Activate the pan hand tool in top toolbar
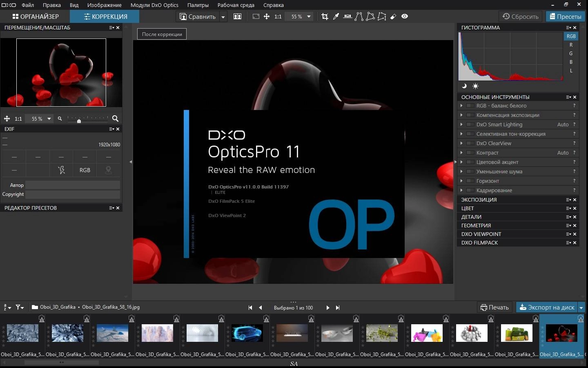 pyautogui.click(x=267, y=16)
